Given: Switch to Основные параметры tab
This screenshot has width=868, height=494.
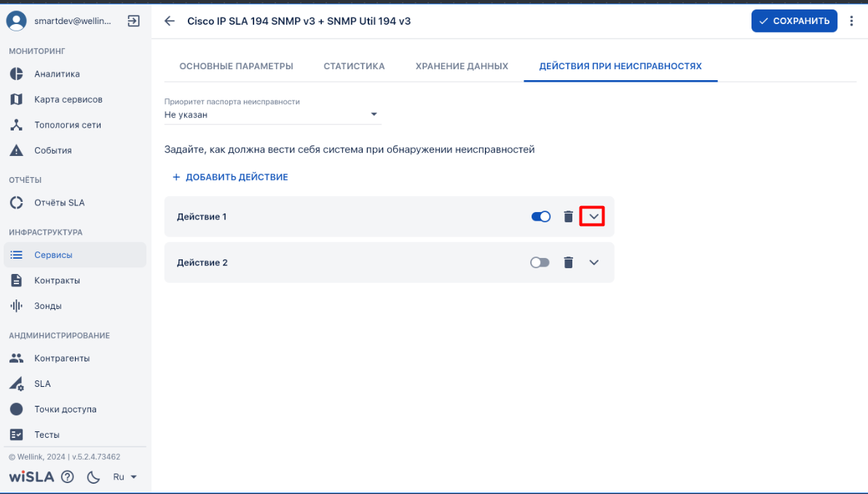Looking at the screenshot, I should [x=237, y=66].
